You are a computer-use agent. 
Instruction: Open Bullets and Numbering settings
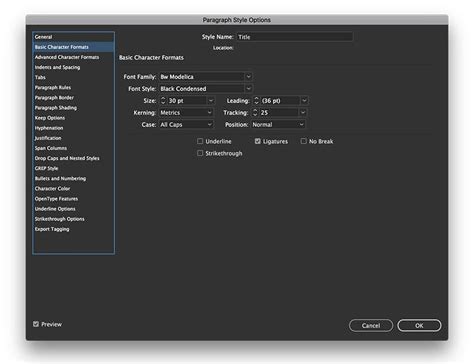click(x=73, y=179)
